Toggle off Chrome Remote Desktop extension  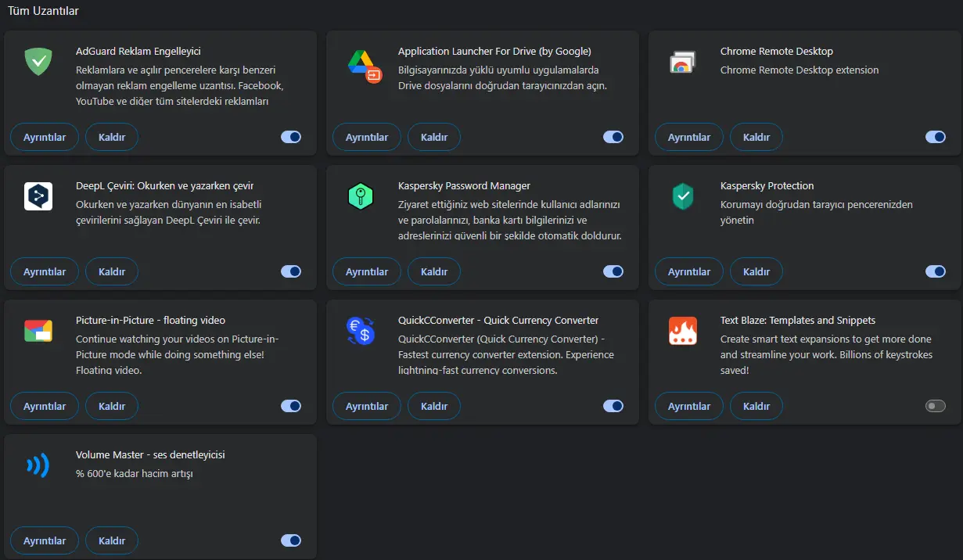tap(936, 137)
